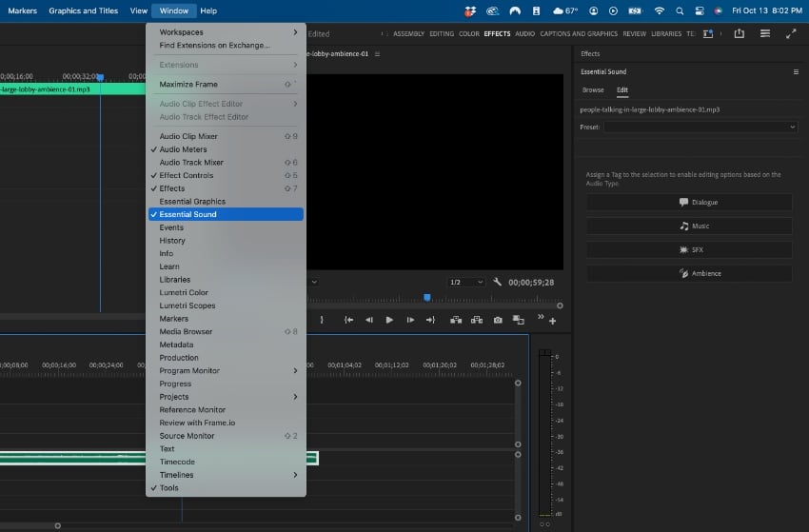This screenshot has width=809, height=532.
Task: Open the Preset dropdown in Essential Sound
Action: point(700,127)
